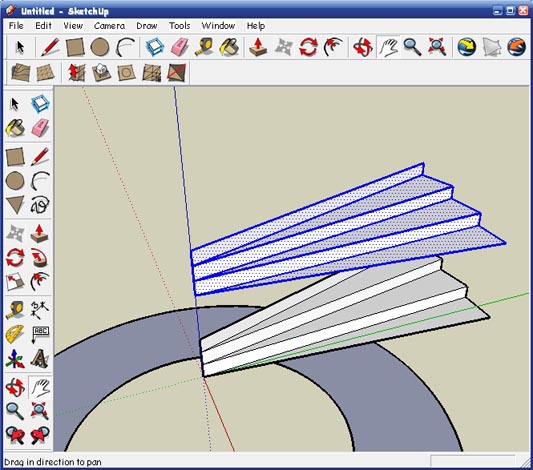The width and height of the screenshot is (533, 470).
Task: Pick the Line pencil in the top toolbar
Action: [50, 47]
